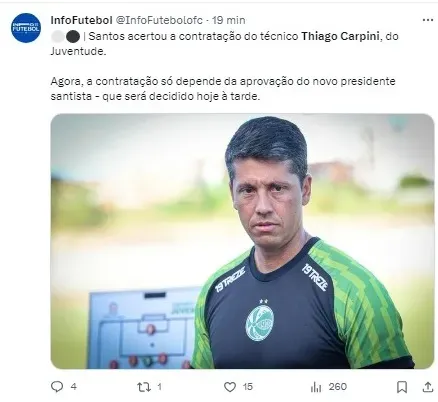Open the reply comment icon
The width and height of the screenshot is (438, 402).
click(x=57, y=387)
